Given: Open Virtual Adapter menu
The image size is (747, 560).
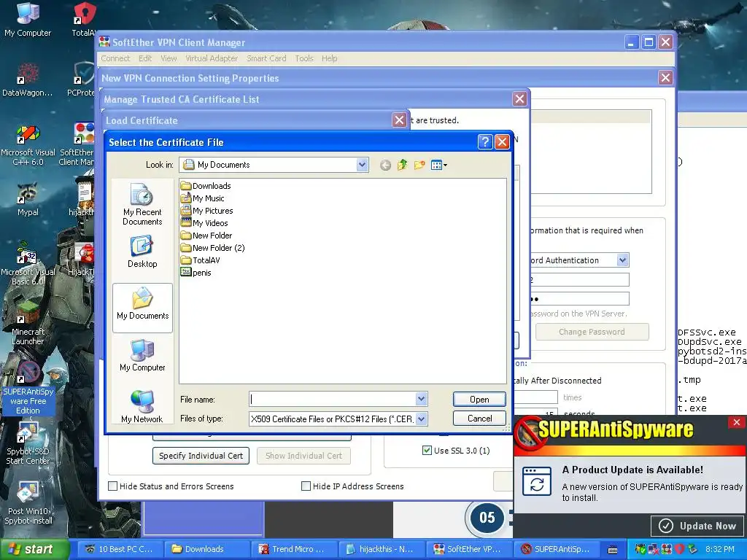Looking at the screenshot, I should pyautogui.click(x=212, y=58).
